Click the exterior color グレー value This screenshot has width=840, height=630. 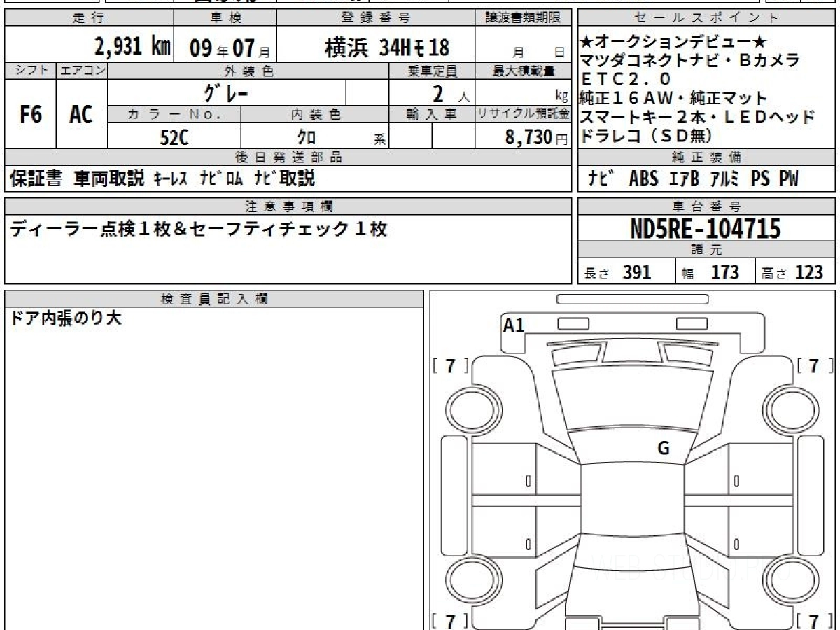tap(226, 92)
